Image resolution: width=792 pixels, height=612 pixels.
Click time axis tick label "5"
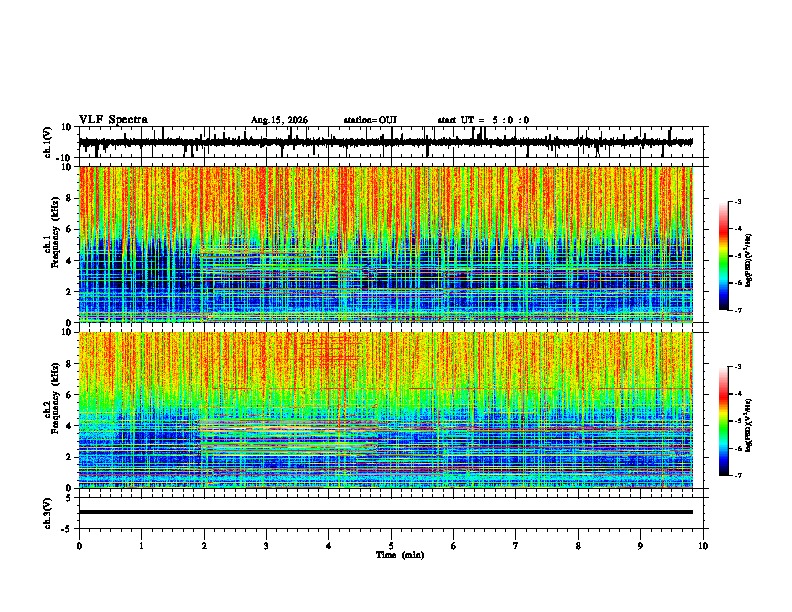pos(391,546)
